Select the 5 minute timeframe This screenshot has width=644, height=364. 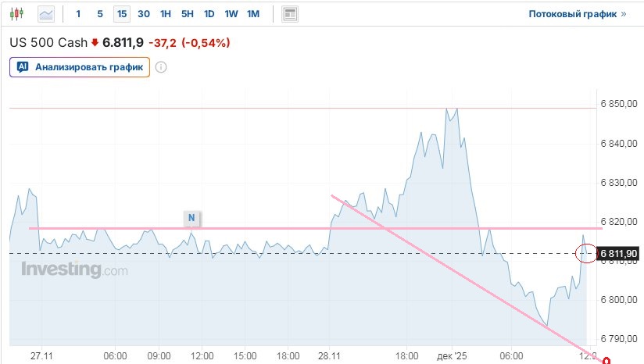pyautogui.click(x=100, y=14)
